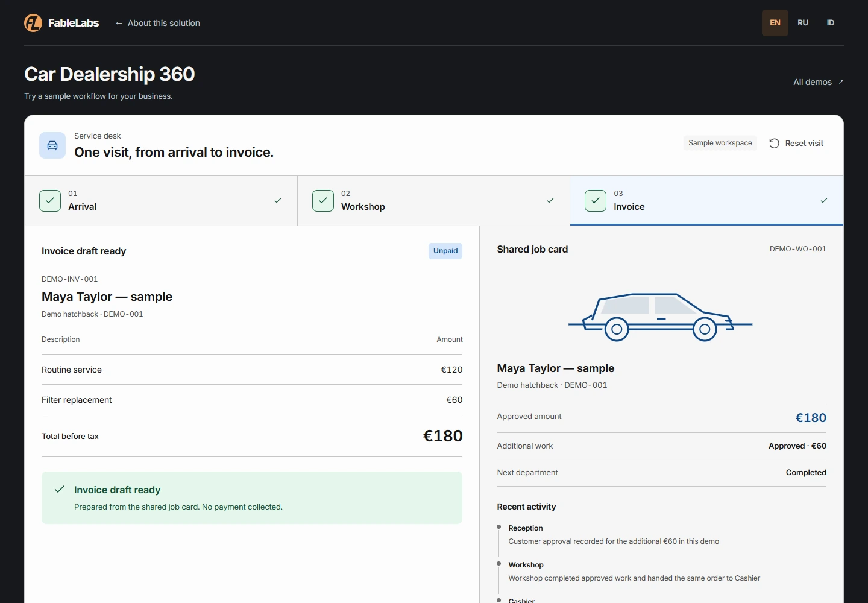This screenshot has width=868, height=603.
Task: Click Maya Taylor — sample on the invoice
Action: click(107, 297)
